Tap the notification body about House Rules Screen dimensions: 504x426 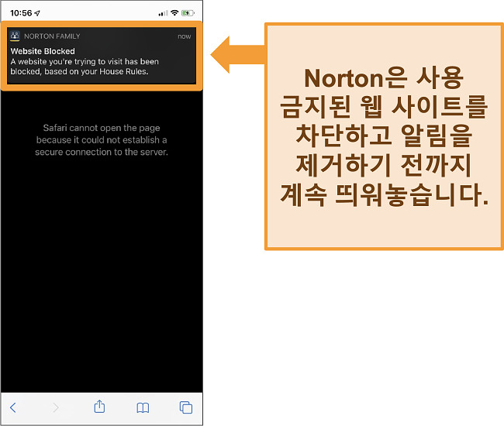coord(85,67)
